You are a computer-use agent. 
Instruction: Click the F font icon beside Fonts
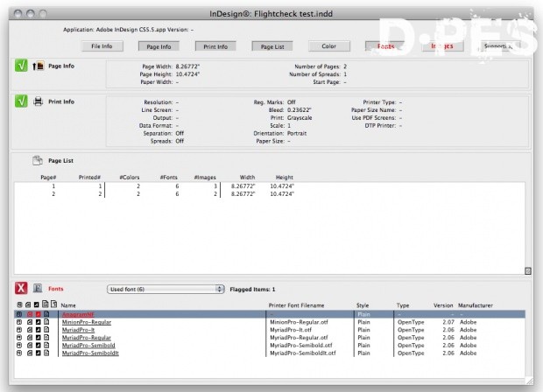38,288
